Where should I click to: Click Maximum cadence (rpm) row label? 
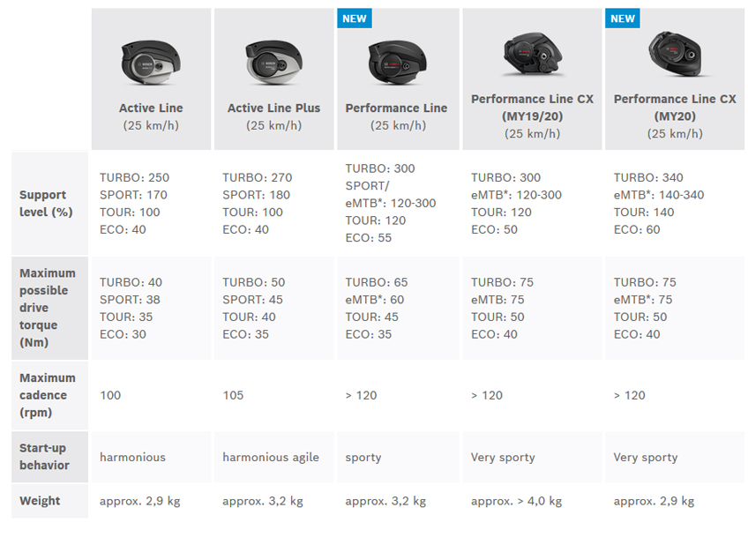coord(48,395)
